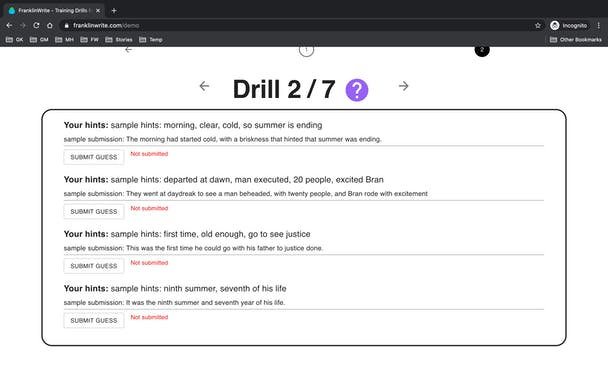The image size is (608, 380).
Task: Open the GM bookmarks folder
Action: (x=39, y=40)
